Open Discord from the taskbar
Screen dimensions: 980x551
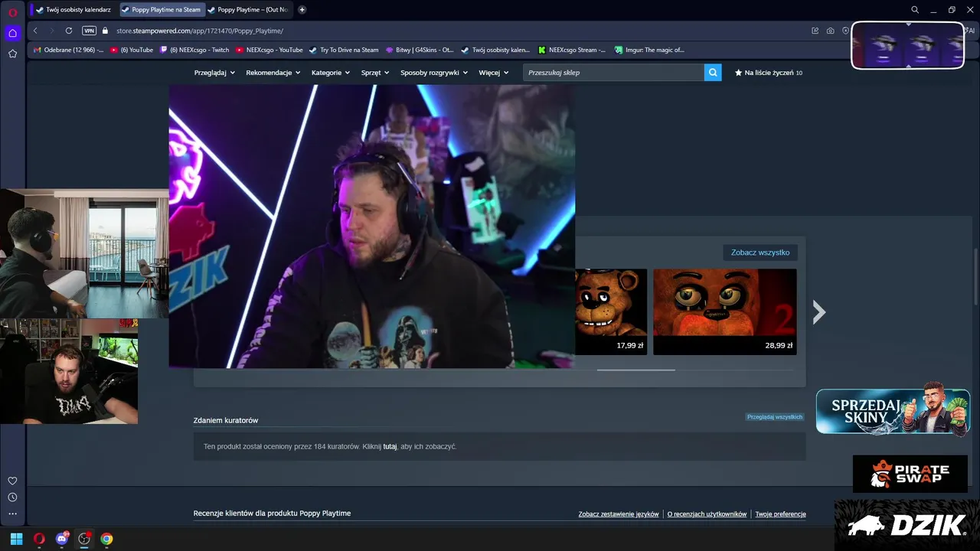[x=62, y=539]
